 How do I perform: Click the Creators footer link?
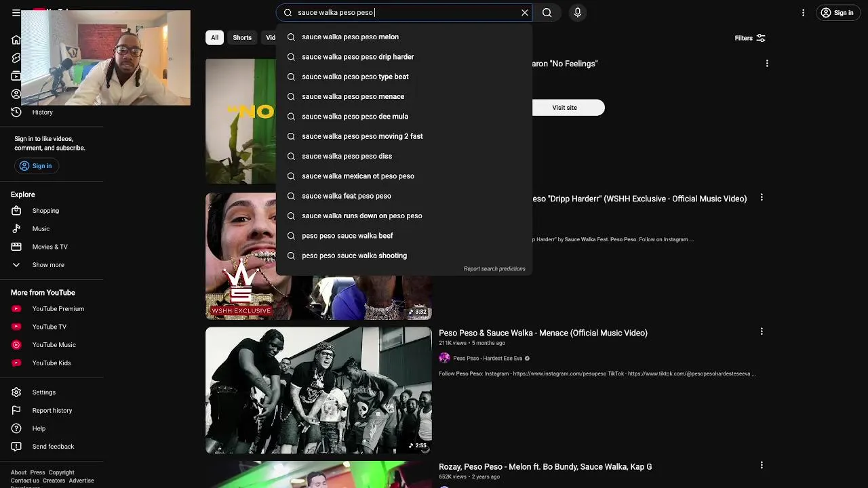click(x=54, y=481)
